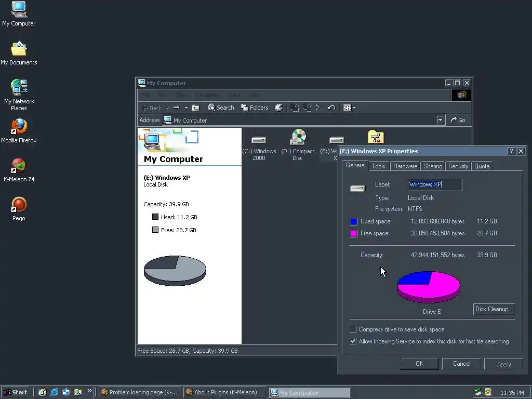Switch to the Quota tab
Viewport: 532px width, 399px height.
click(x=482, y=166)
